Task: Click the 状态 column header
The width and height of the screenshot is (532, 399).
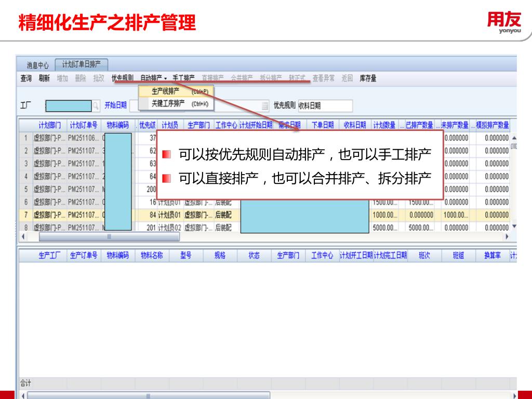Action: (x=254, y=256)
